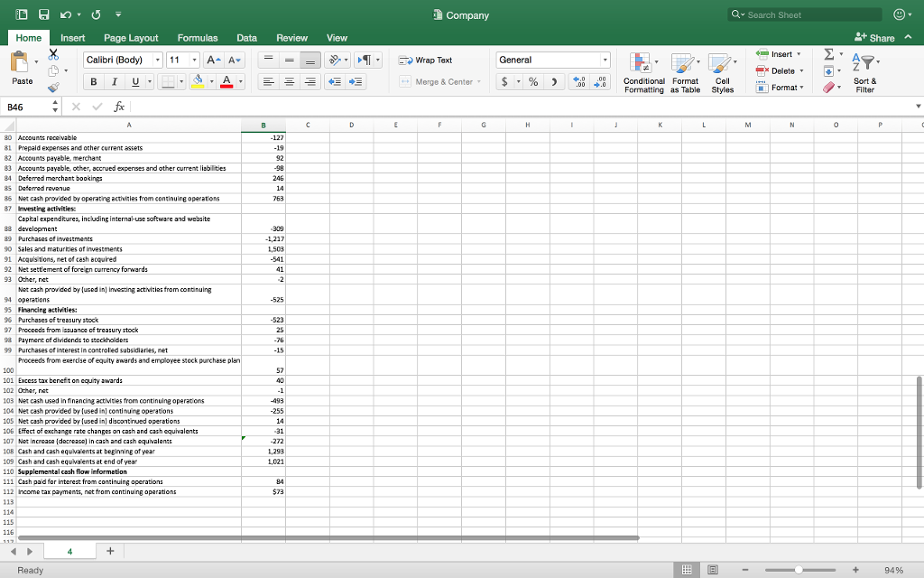924x578 pixels.
Task: Open the Data tab
Action: (246, 38)
